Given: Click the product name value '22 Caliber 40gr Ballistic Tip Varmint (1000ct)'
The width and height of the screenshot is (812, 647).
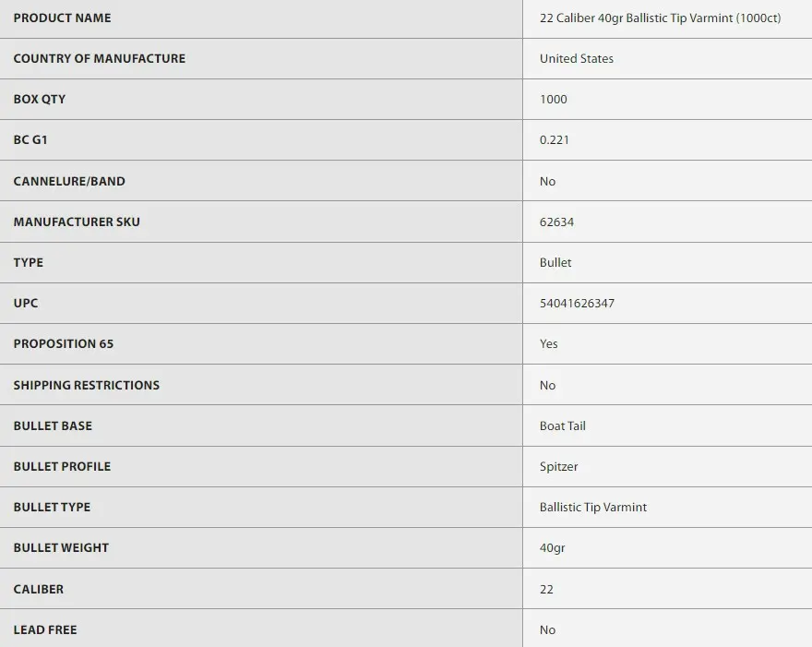Looking at the screenshot, I should coord(660,18).
